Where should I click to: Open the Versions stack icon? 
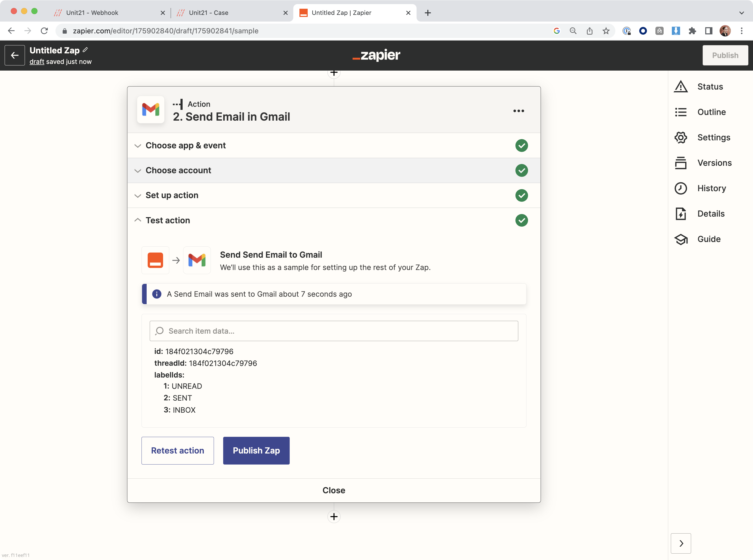[680, 163]
